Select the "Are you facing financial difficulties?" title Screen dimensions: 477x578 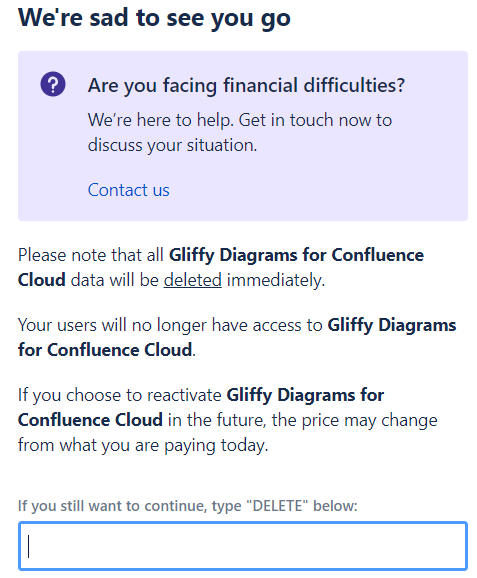pos(246,86)
